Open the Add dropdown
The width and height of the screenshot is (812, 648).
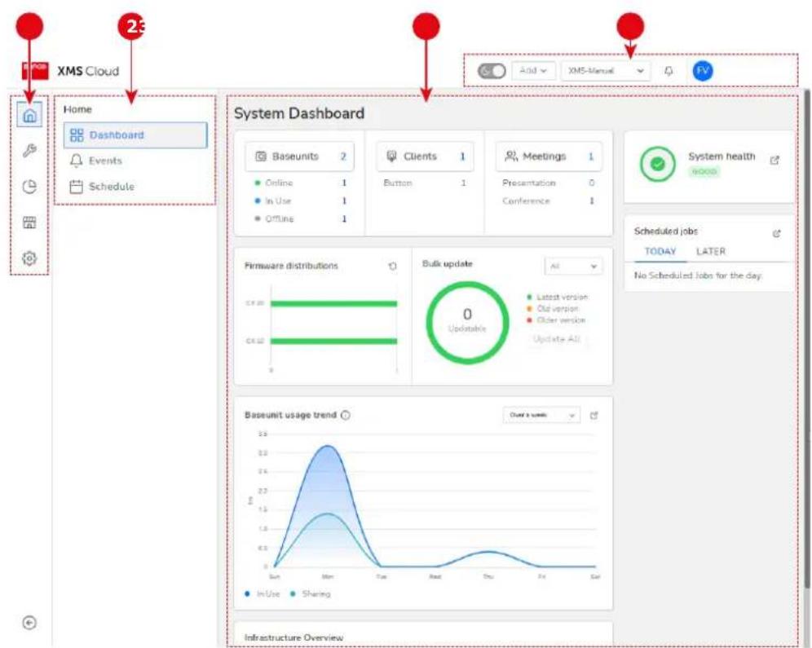[x=533, y=70]
